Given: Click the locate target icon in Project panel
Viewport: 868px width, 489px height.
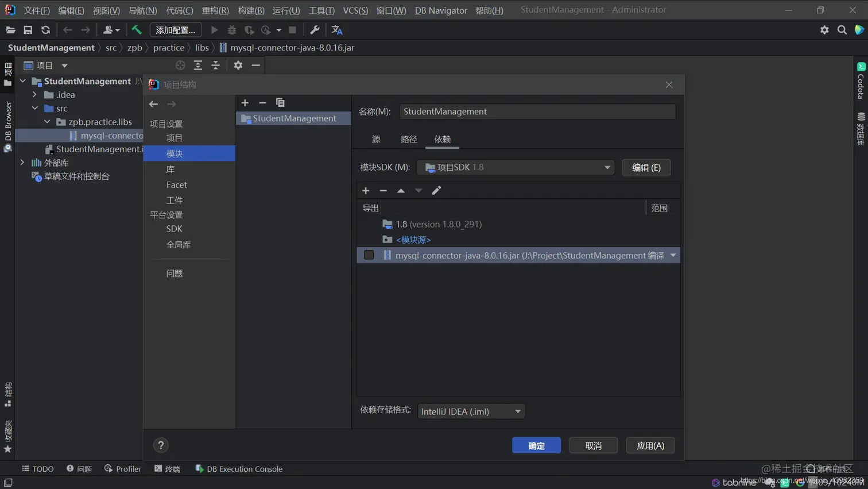Looking at the screenshot, I should [x=180, y=66].
